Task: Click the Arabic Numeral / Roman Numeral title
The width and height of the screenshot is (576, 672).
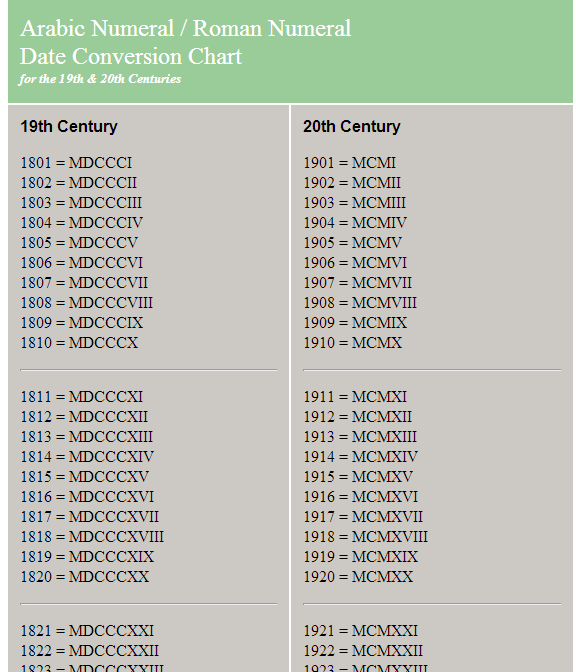Action: pyautogui.click(x=185, y=29)
